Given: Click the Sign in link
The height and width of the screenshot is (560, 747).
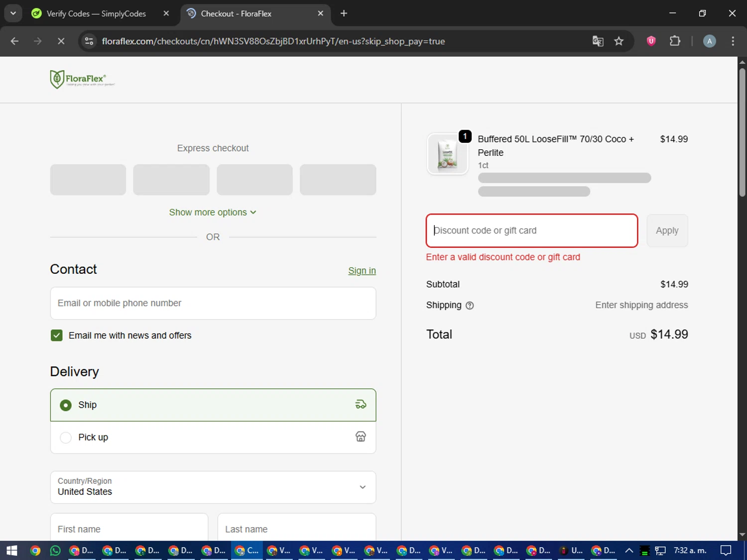Looking at the screenshot, I should [362, 271].
